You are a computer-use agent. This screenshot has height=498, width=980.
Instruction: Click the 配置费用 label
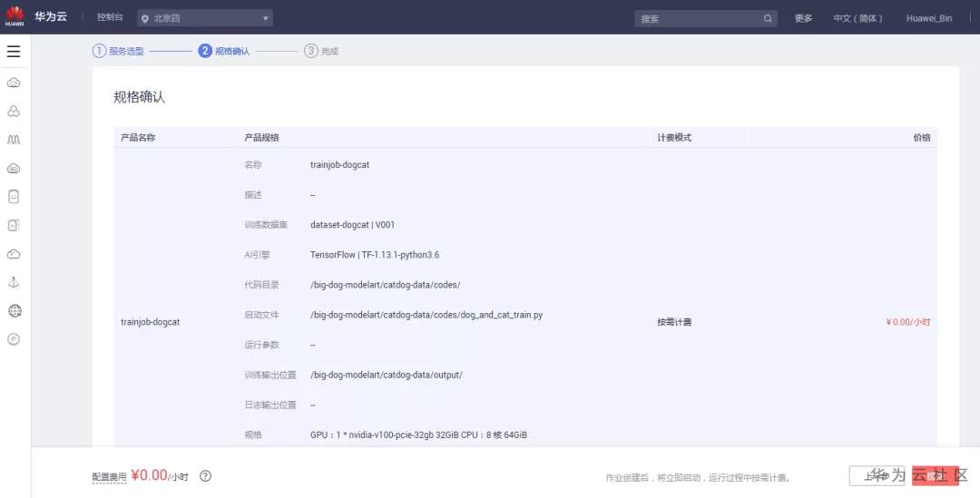point(109,477)
